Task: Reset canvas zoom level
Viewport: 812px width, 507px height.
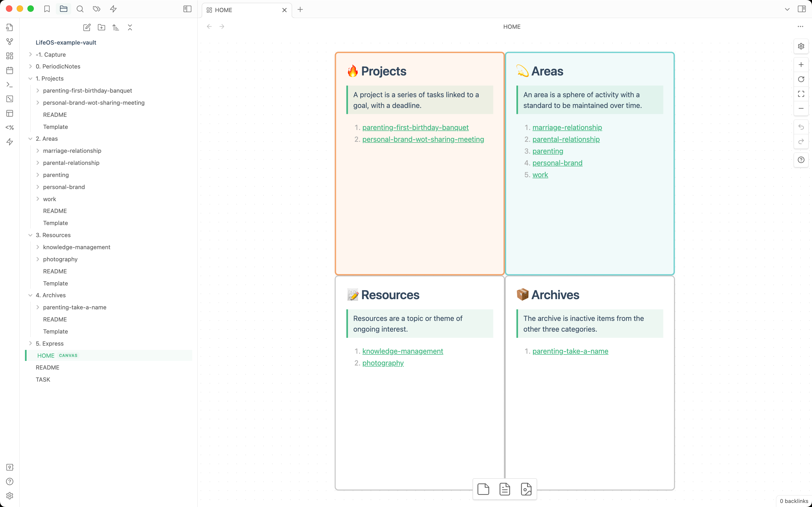Action: click(801, 79)
